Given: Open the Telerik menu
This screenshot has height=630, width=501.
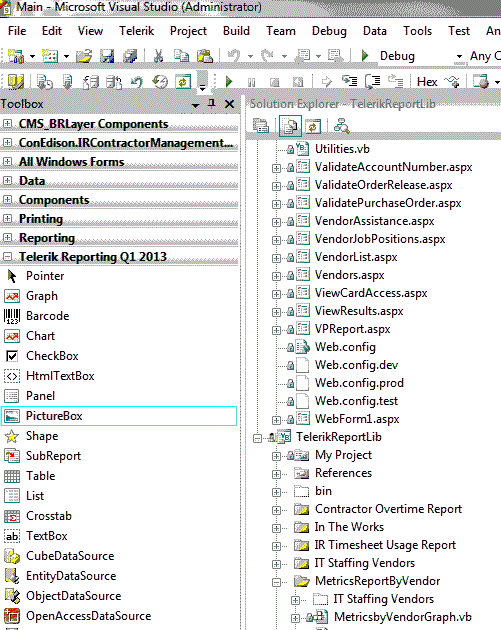Looking at the screenshot, I should [x=136, y=31].
